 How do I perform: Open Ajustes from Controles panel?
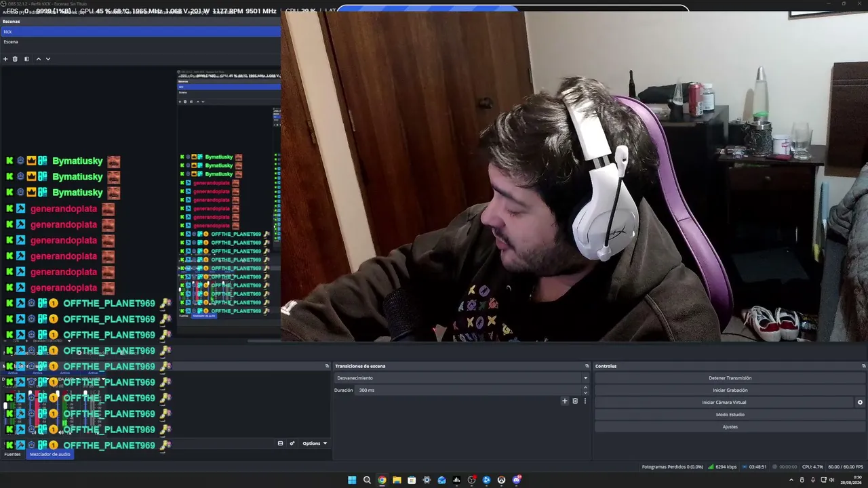coord(730,427)
